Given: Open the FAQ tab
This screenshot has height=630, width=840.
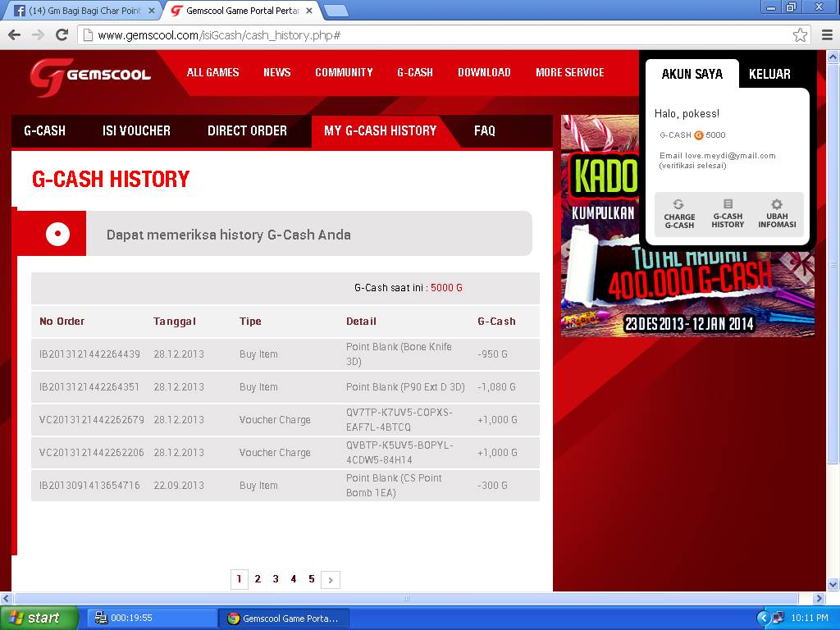Looking at the screenshot, I should [485, 130].
